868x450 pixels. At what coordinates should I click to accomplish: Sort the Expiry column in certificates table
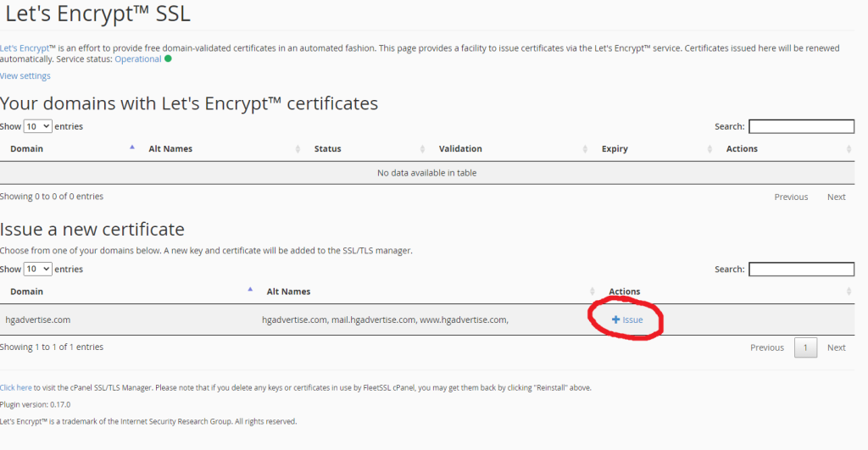pos(709,149)
